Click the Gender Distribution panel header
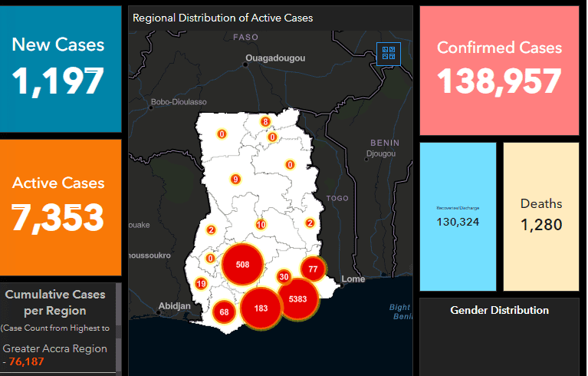 pyautogui.click(x=499, y=311)
